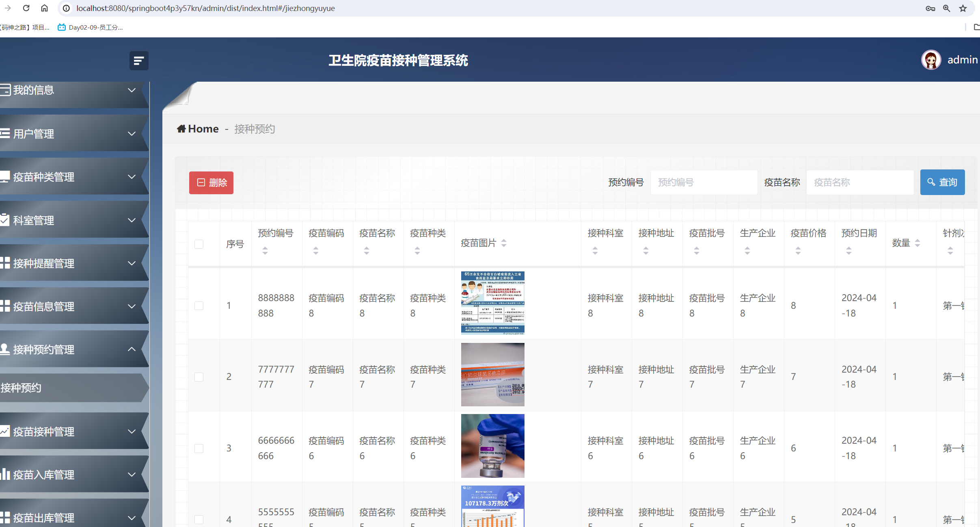Screen dimensions: 980x527
Task: Sort by 预约编号 column arrows
Action: [265, 251]
